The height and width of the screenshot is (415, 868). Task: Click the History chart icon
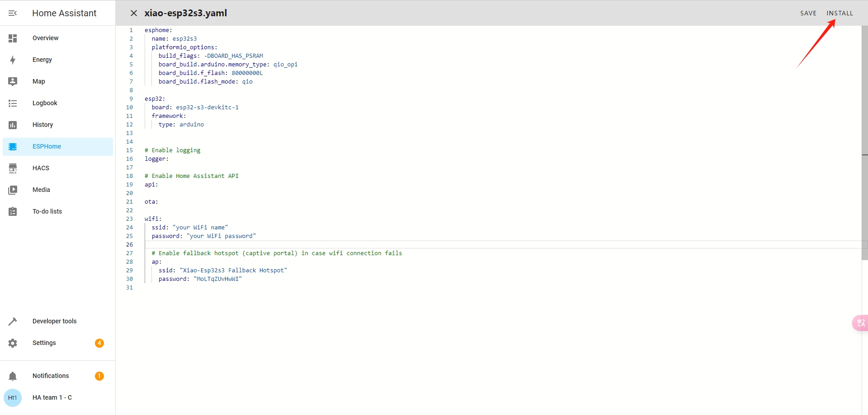click(13, 125)
